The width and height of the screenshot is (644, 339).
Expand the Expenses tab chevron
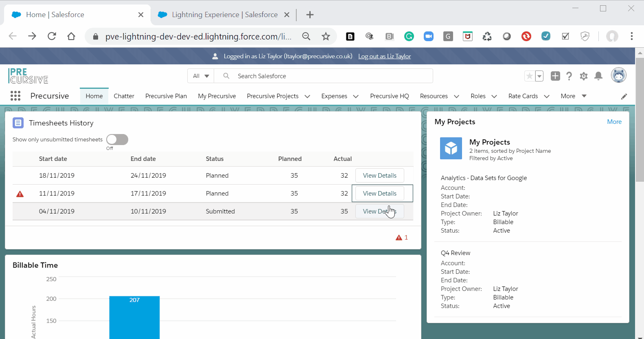point(356,97)
